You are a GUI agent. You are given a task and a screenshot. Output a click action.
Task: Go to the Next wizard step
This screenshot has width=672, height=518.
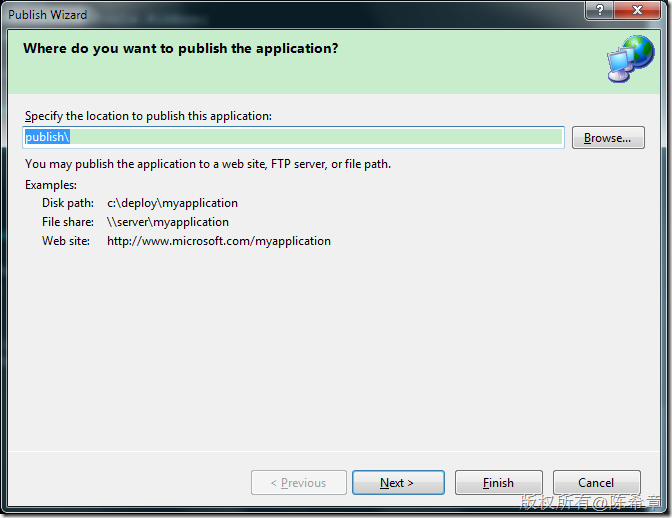pos(398,482)
